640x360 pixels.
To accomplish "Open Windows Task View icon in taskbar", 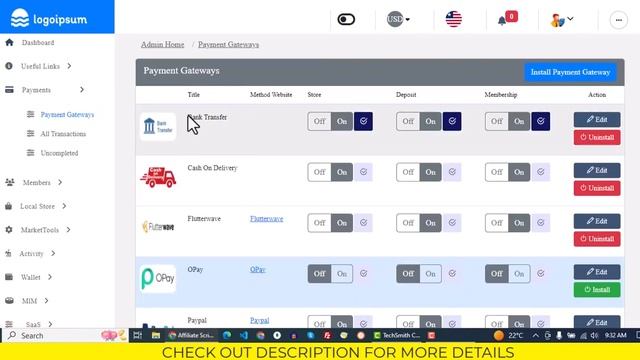I will [138, 335].
